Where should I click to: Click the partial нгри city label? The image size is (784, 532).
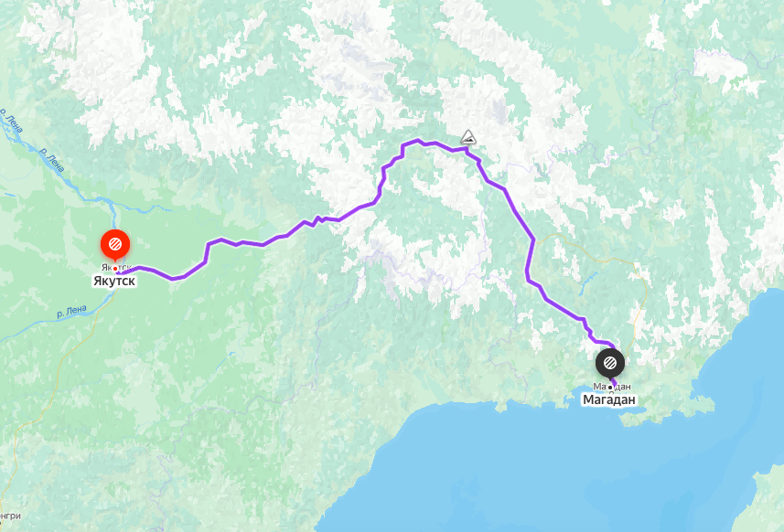tap(10, 516)
